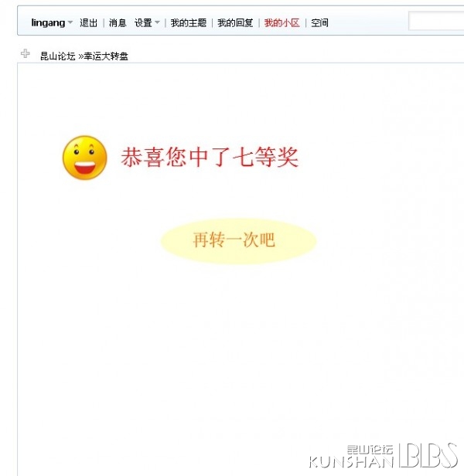Go to 昆山论坛 breadcrumb home

click(58, 56)
